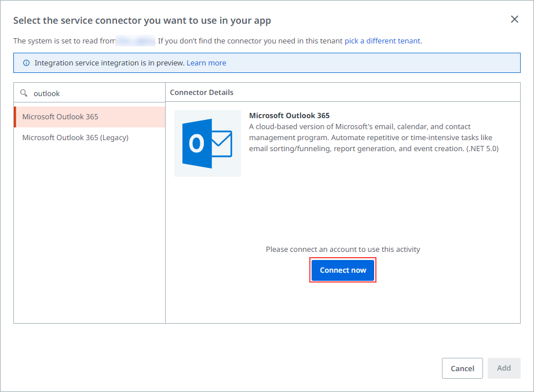Open the pick a different tenant link
The image size is (534, 392).
point(383,41)
